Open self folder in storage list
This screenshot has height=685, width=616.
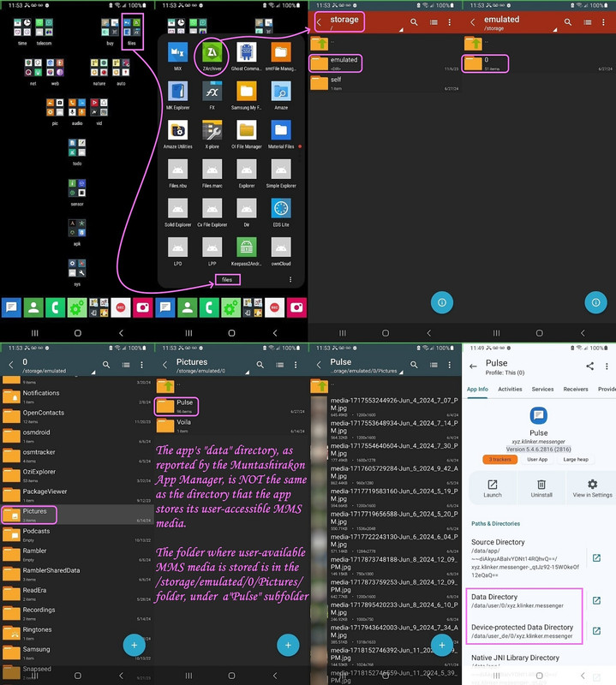(x=385, y=83)
